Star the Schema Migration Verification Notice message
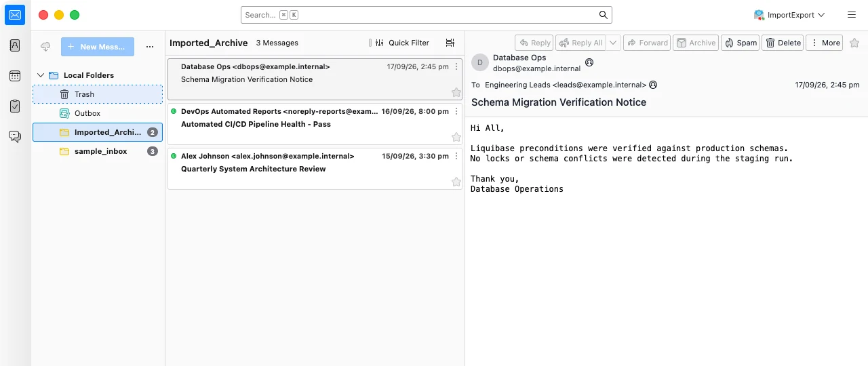This screenshot has height=366, width=868. click(x=456, y=92)
